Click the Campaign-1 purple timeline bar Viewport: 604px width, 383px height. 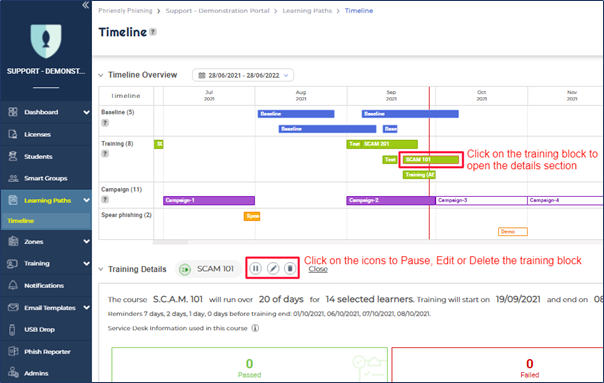209,200
